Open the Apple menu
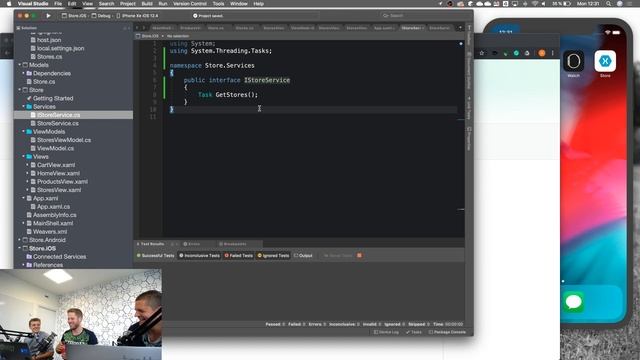 (9, 4)
